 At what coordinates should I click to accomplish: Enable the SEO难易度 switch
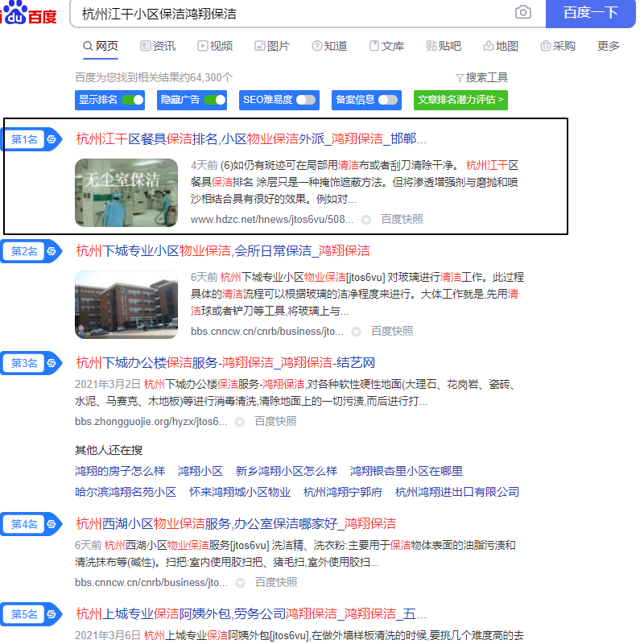(x=306, y=100)
